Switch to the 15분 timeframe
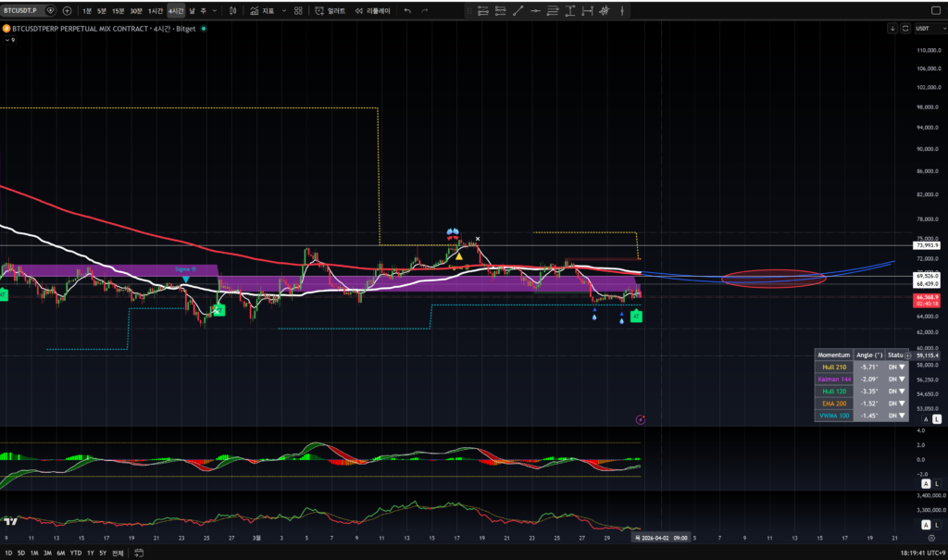Viewport: 948px width, 560px height. [x=118, y=11]
